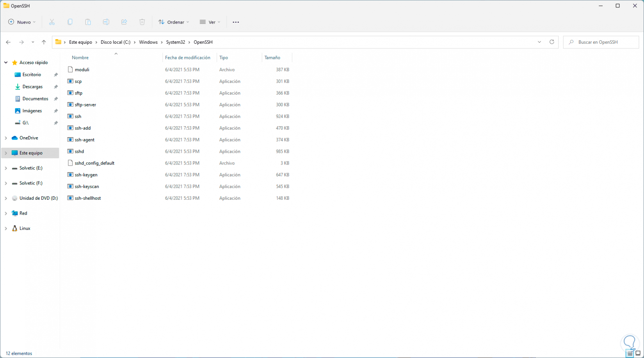Screen dimensions: 644x358
Task: Navigate up one folder level
Action: [44, 42]
